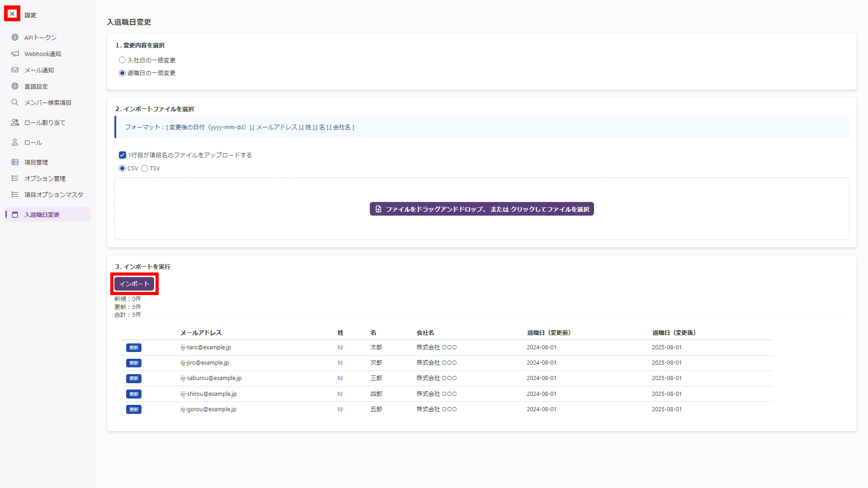Click the メール通知 envelope icon
The width and height of the screenshot is (868, 488).
click(x=15, y=70)
